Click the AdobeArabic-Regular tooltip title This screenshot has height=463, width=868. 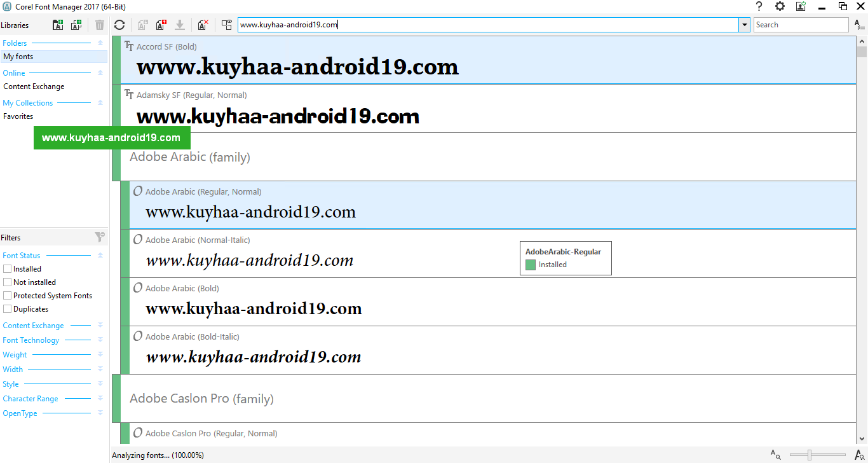(563, 252)
